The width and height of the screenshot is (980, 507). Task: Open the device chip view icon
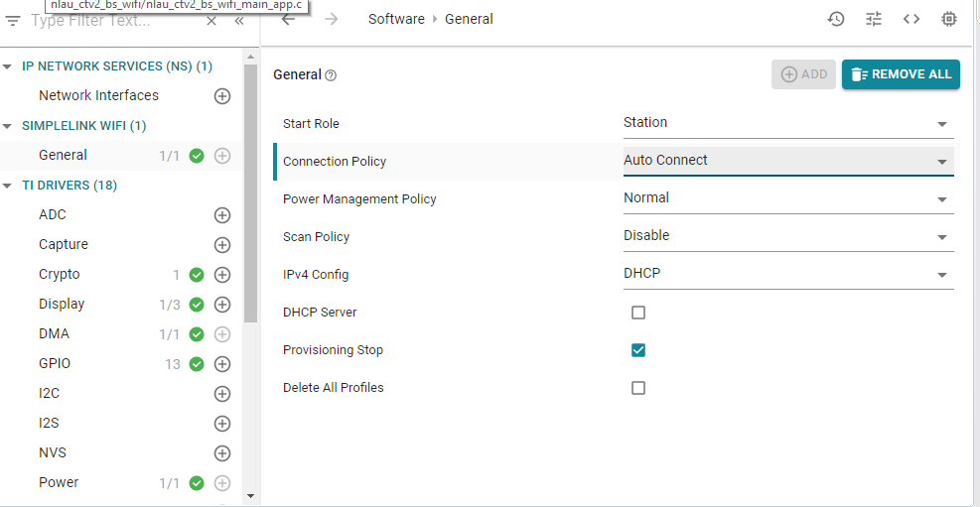click(949, 19)
